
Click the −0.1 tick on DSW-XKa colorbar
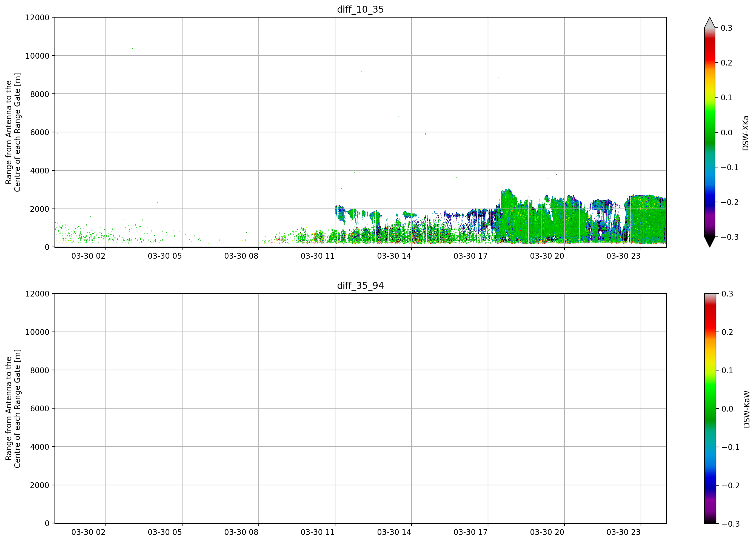click(730, 167)
